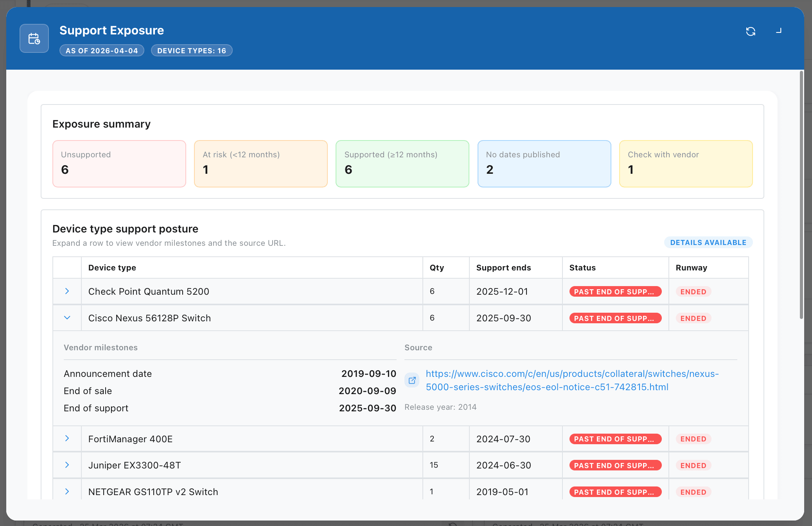Click the DETAILS AVAILABLE badge
The width and height of the screenshot is (812, 526).
click(708, 242)
